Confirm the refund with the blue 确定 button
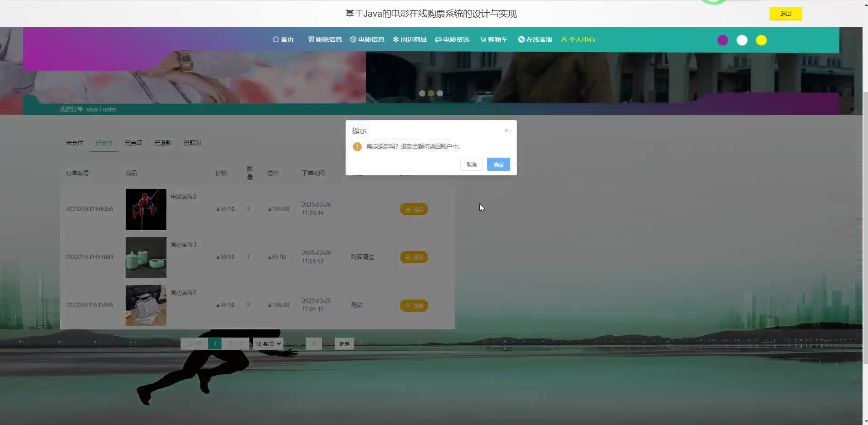868x425 pixels. click(x=498, y=164)
